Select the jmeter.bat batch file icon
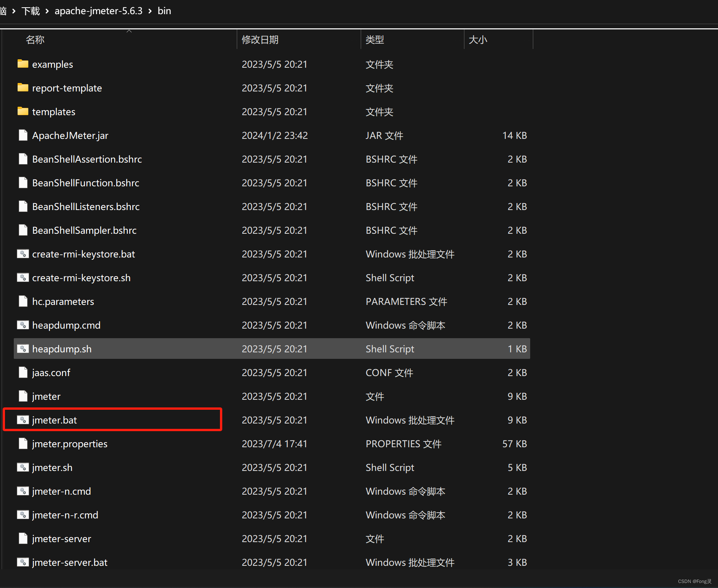This screenshot has height=588, width=718. (23, 420)
